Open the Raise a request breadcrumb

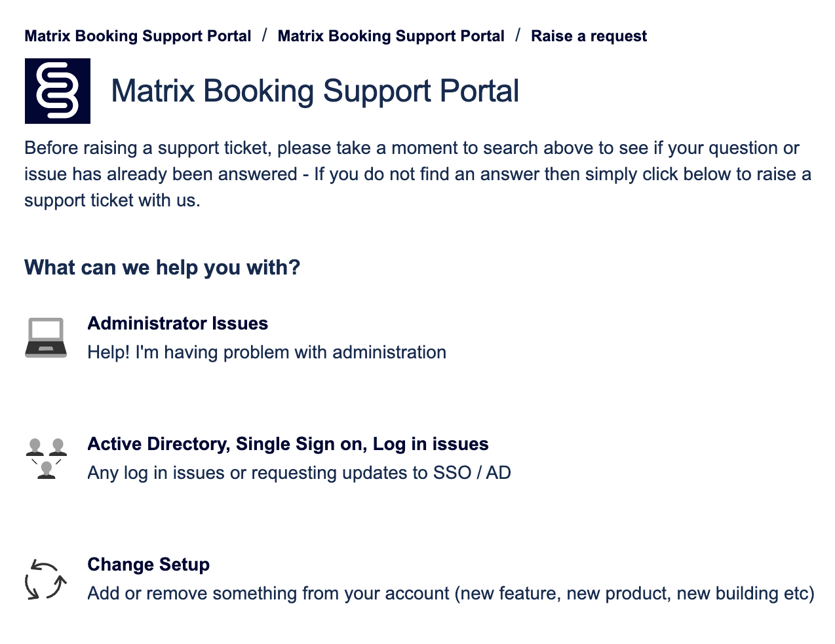(589, 35)
